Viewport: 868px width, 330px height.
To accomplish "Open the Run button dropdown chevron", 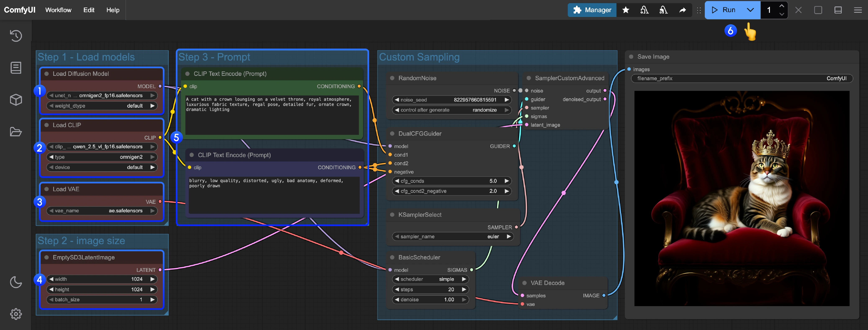I will pyautogui.click(x=751, y=10).
